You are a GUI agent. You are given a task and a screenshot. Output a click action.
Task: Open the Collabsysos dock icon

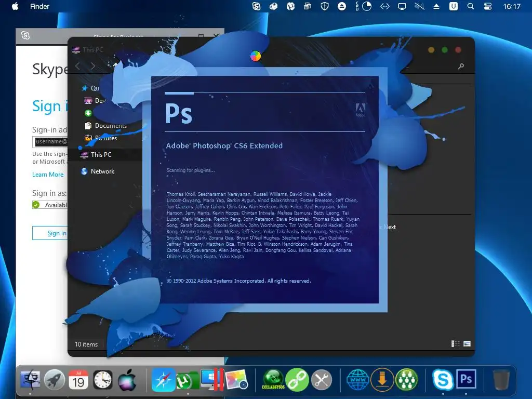(x=273, y=380)
